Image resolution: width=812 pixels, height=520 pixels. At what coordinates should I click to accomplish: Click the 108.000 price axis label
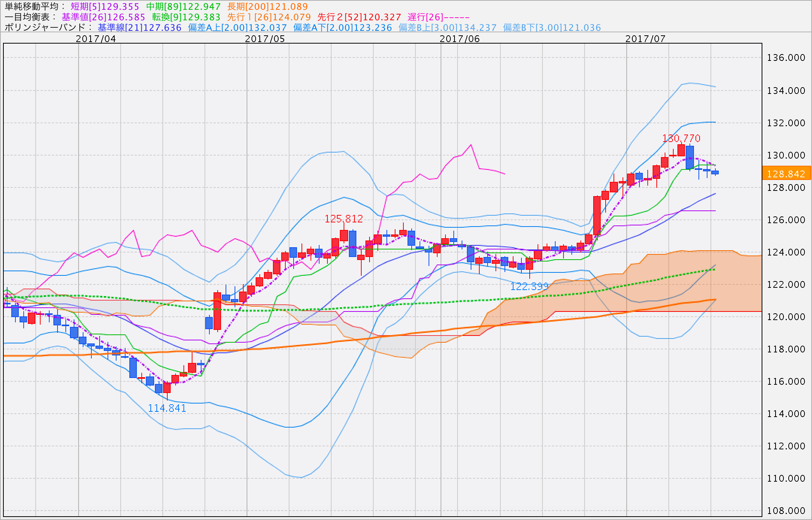click(x=786, y=511)
